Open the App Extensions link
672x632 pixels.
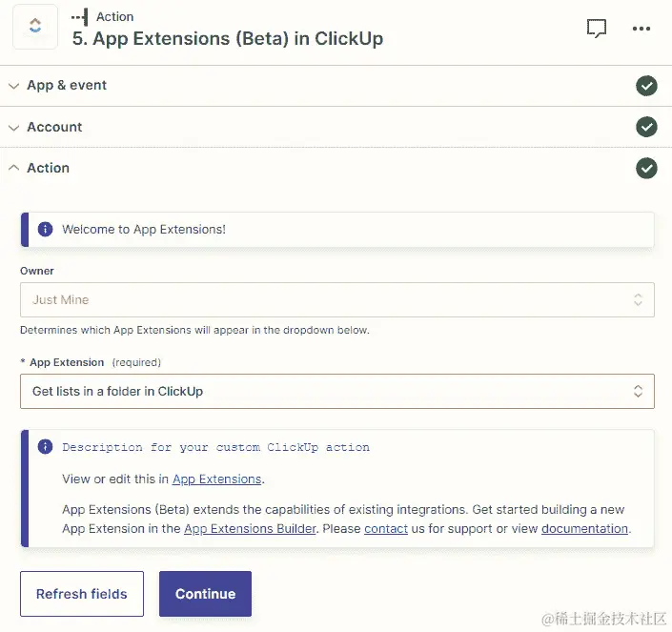[x=217, y=479]
